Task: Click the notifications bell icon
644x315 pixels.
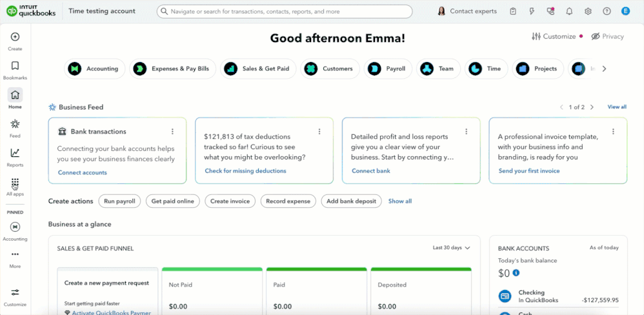Action: pyautogui.click(x=569, y=11)
